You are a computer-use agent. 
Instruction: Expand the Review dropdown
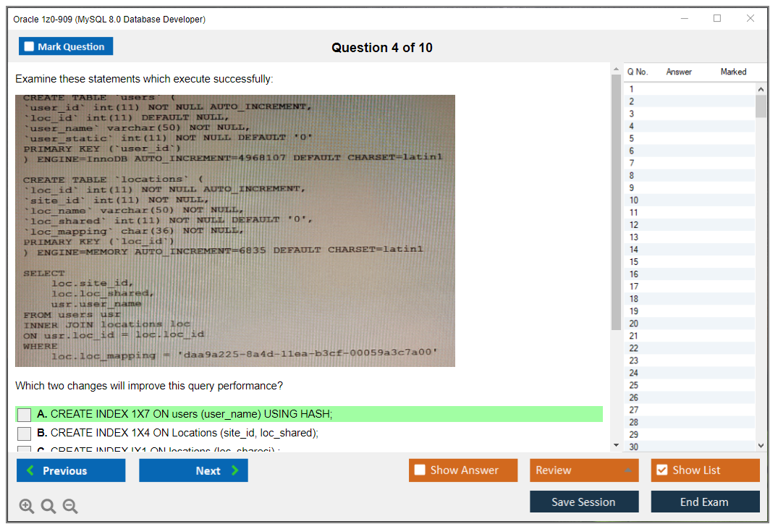(x=627, y=470)
